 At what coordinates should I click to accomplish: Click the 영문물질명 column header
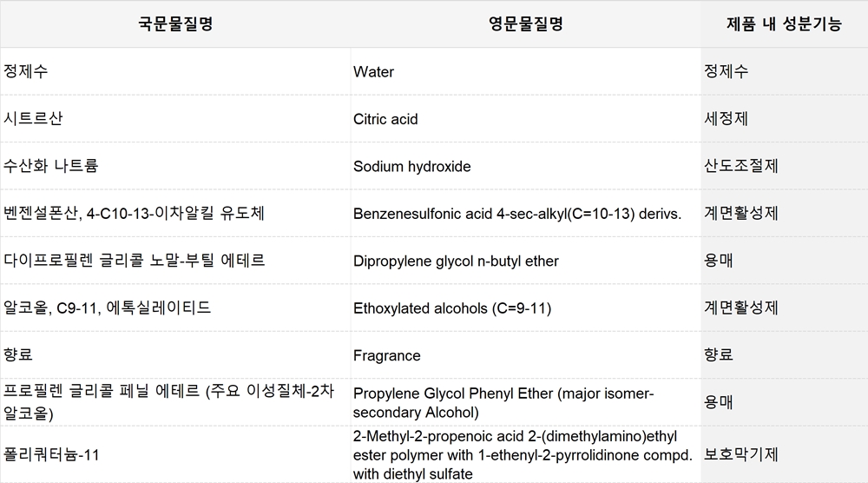(x=525, y=23)
